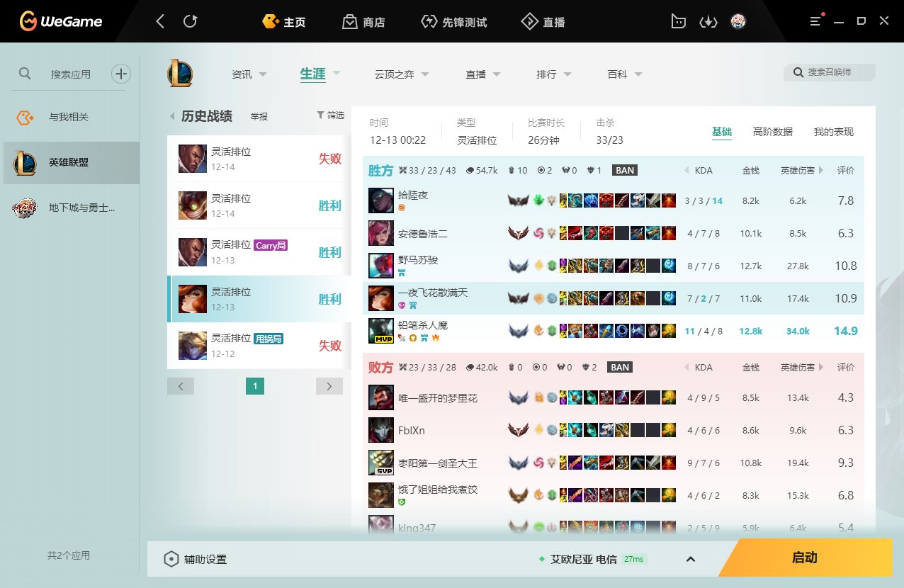Select 与我相关 in the sidebar
This screenshot has width=904, height=588.
pyautogui.click(x=69, y=117)
